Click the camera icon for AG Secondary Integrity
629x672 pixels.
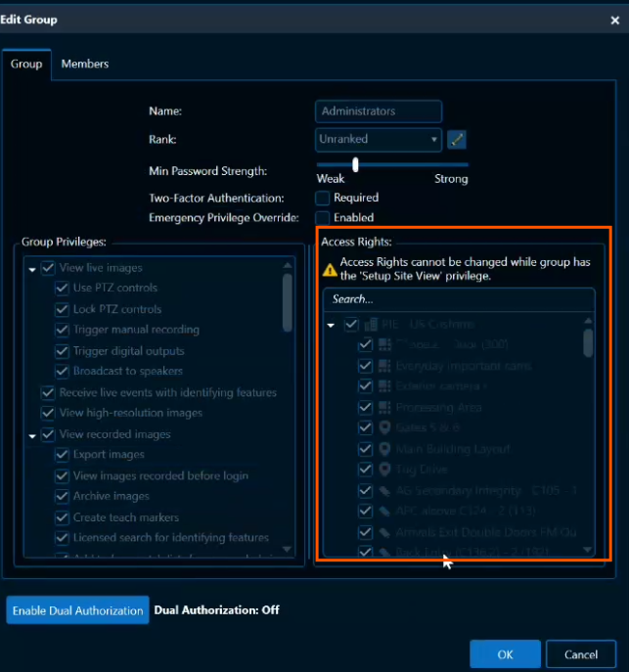click(x=384, y=491)
